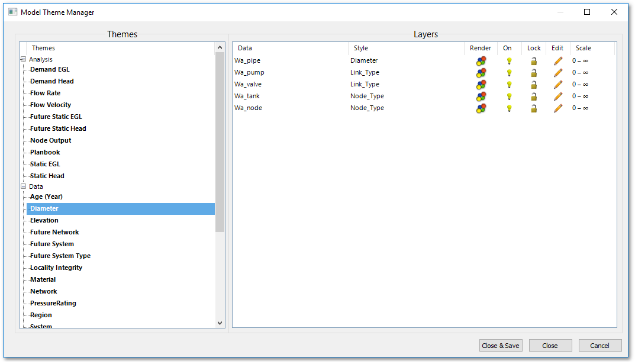This screenshot has width=635, height=364.
Task: Click the Data column header in Layers
Action: click(x=290, y=48)
